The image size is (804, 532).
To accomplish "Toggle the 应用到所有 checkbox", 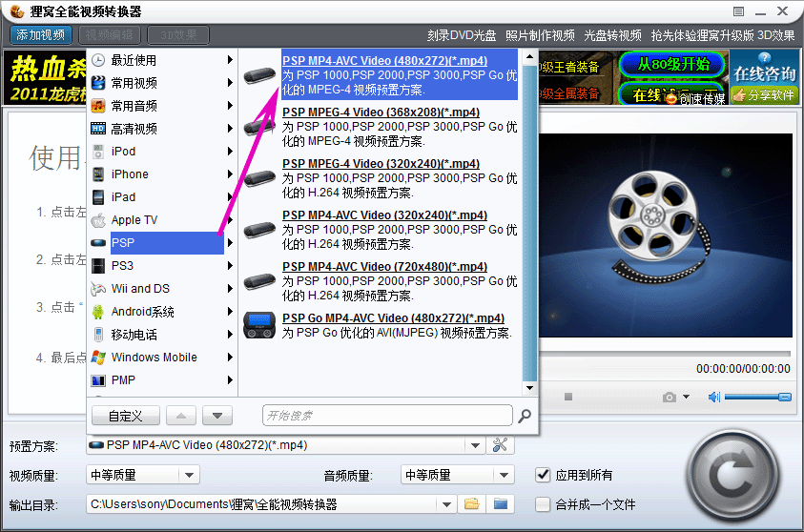I will 543,475.
